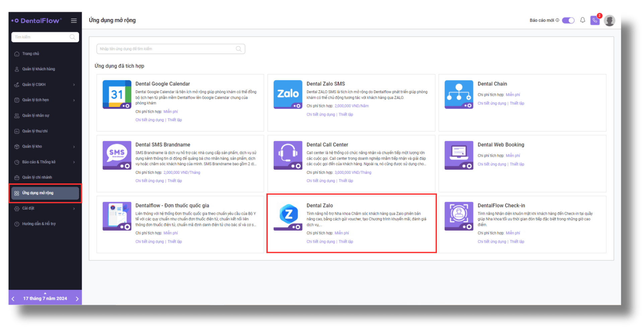Toggle the Báo cáo mới switch
644x330 pixels.
[x=568, y=20]
